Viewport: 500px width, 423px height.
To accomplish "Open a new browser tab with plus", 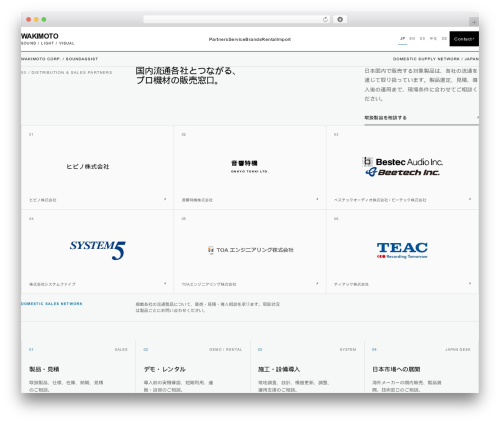I will click(474, 22).
